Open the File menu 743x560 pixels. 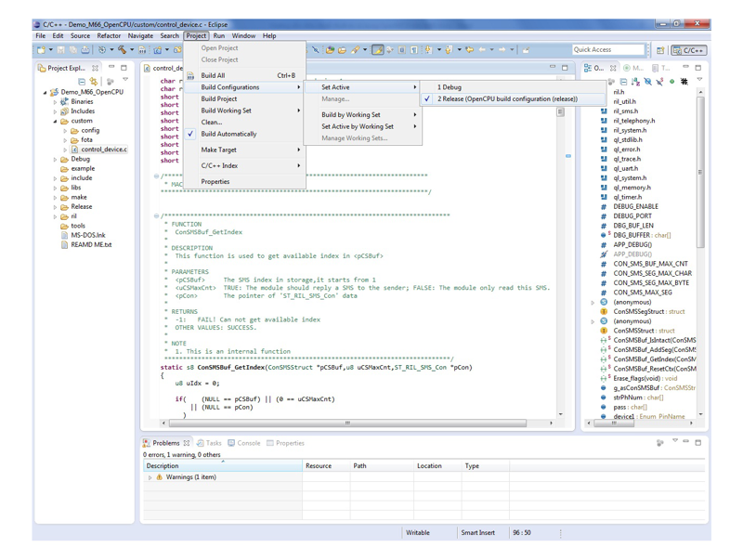(x=41, y=35)
